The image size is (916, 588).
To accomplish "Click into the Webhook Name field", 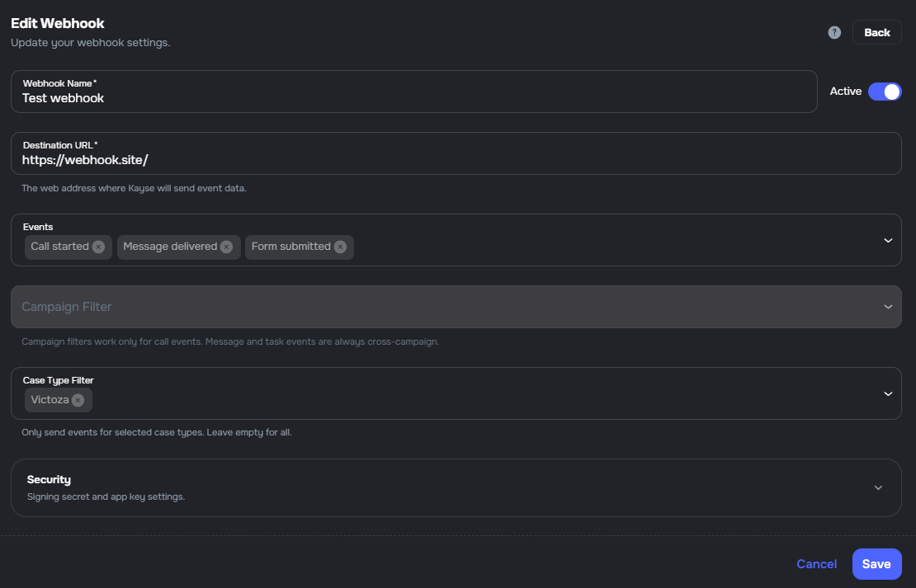I will [x=413, y=98].
